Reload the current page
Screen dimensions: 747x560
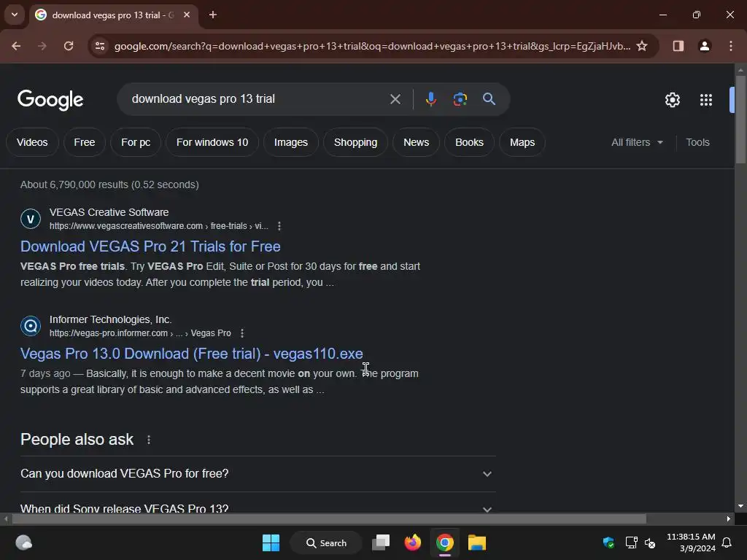69,46
